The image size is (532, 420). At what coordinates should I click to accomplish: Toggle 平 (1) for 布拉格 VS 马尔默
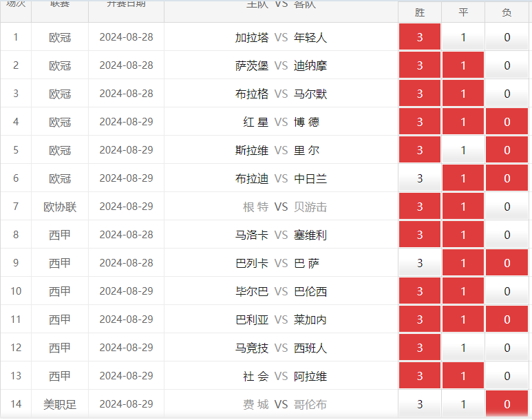(x=463, y=93)
